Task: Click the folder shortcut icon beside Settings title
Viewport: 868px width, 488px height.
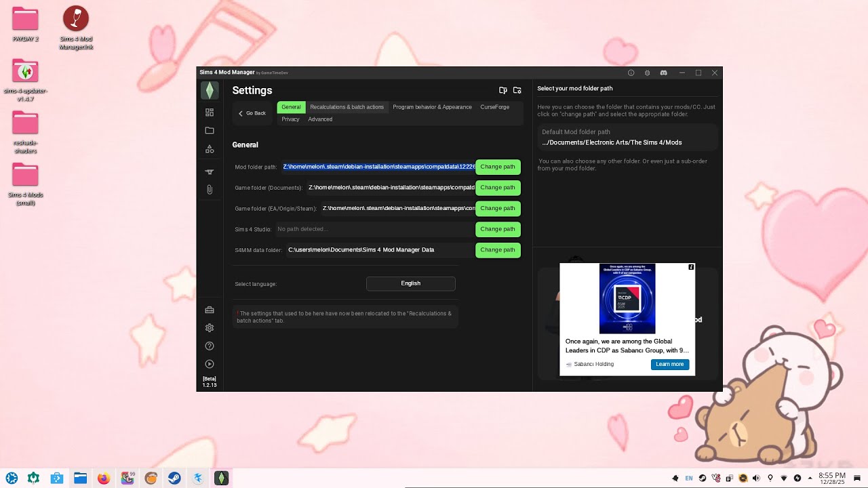Action: (x=503, y=90)
